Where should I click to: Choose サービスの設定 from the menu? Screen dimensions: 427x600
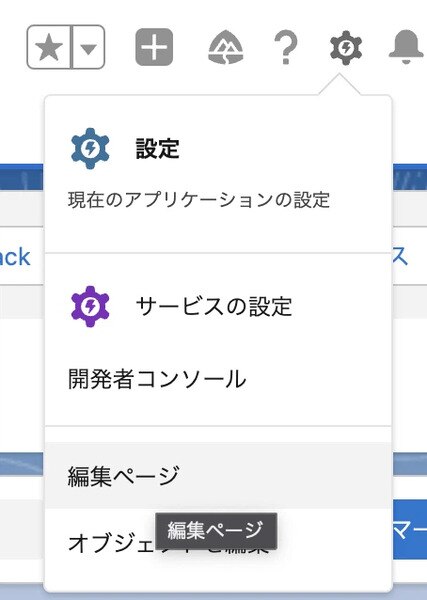[214, 307]
